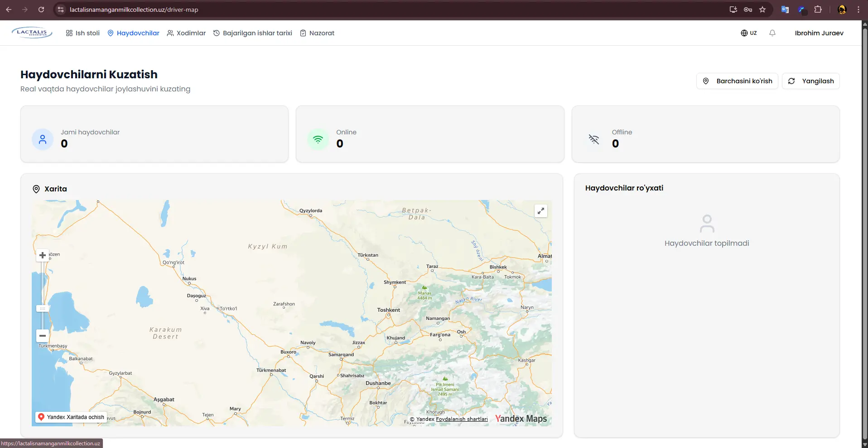Open Ibrohim Juraev profile menu
The width and height of the screenshot is (868, 448).
pos(819,33)
